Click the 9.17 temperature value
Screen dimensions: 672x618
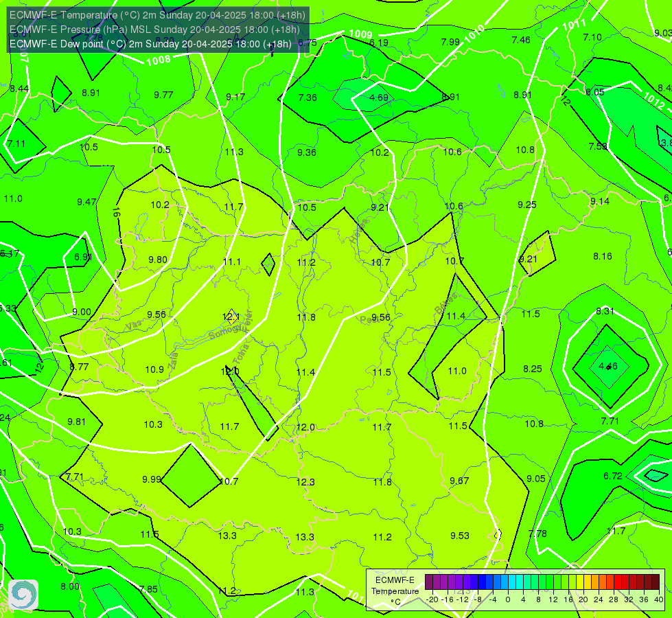(x=235, y=97)
